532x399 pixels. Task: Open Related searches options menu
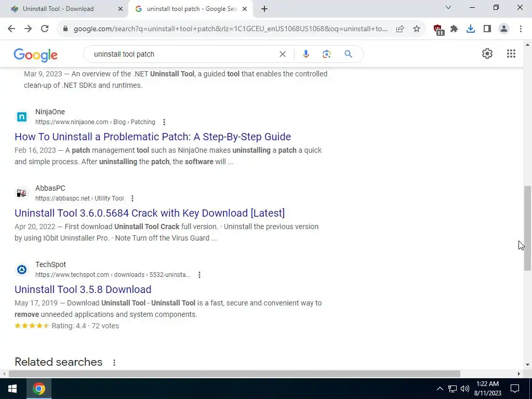tap(114, 363)
